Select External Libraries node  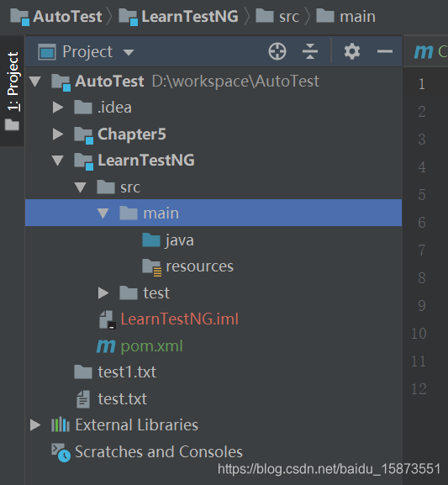(x=213, y=425)
